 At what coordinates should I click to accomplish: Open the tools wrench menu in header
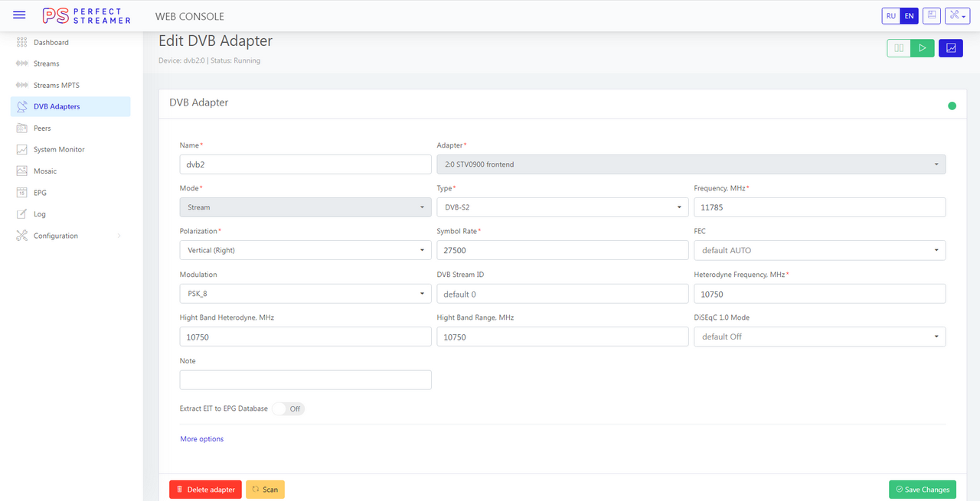point(957,15)
